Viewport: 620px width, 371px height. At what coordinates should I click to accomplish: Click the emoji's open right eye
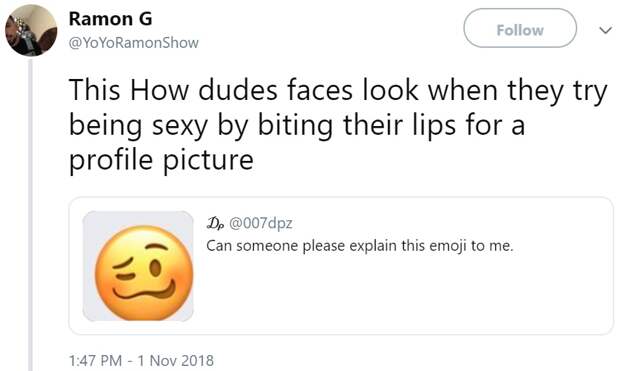[x=156, y=269]
